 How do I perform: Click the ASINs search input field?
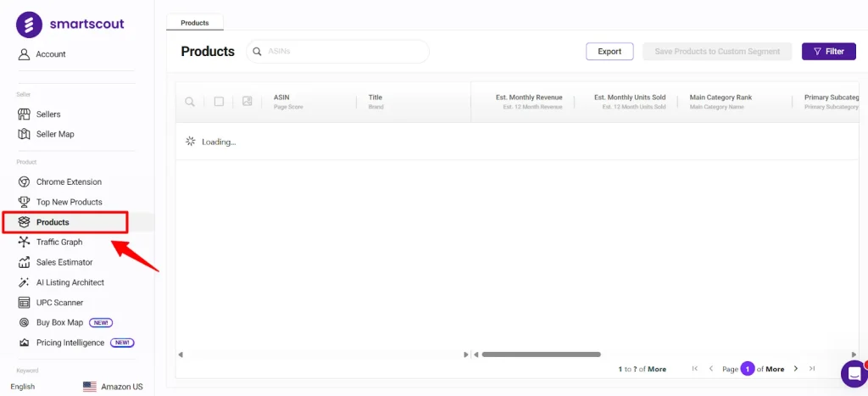point(343,52)
